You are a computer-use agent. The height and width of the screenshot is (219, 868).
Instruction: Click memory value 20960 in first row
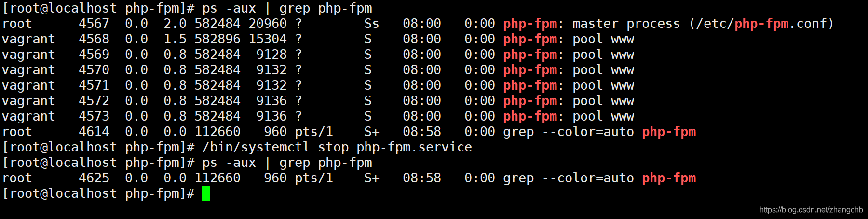[x=268, y=24]
